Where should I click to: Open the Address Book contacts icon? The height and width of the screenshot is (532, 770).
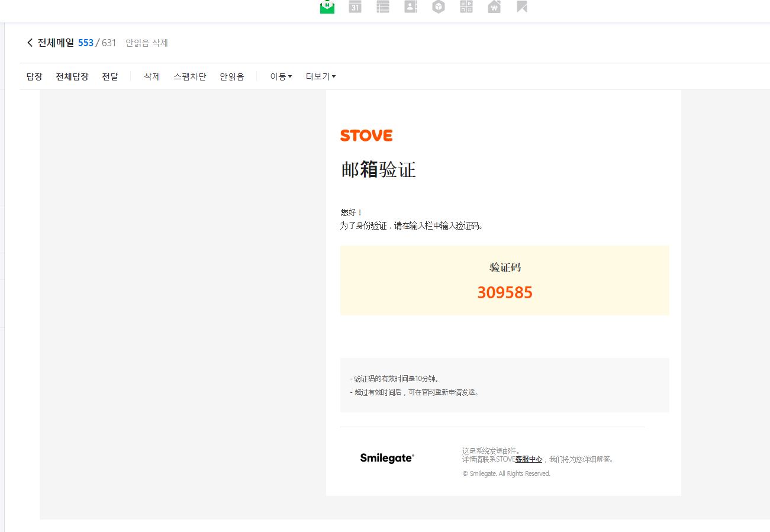(x=411, y=7)
